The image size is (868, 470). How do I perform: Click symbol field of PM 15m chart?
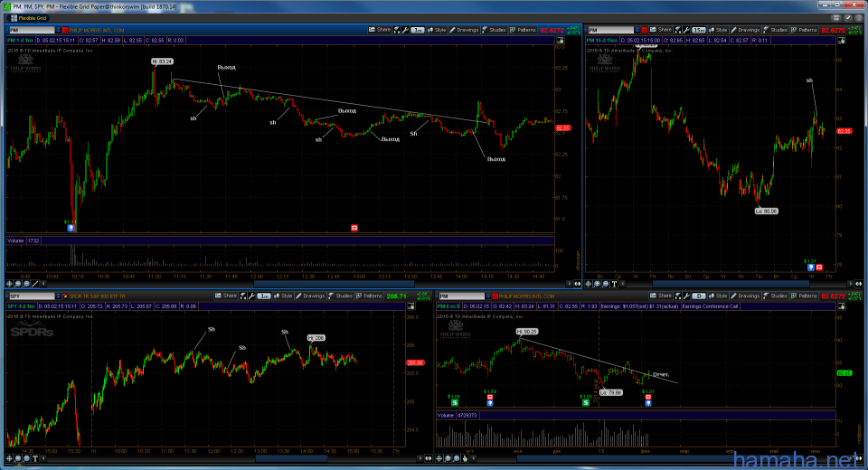pyautogui.click(x=610, y=30)
